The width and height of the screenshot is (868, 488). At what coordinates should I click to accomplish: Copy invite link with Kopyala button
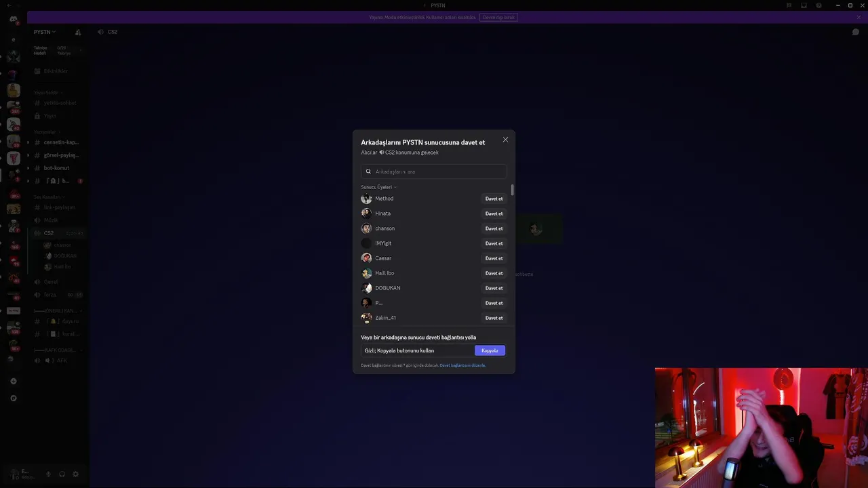[x=490, y=350]
